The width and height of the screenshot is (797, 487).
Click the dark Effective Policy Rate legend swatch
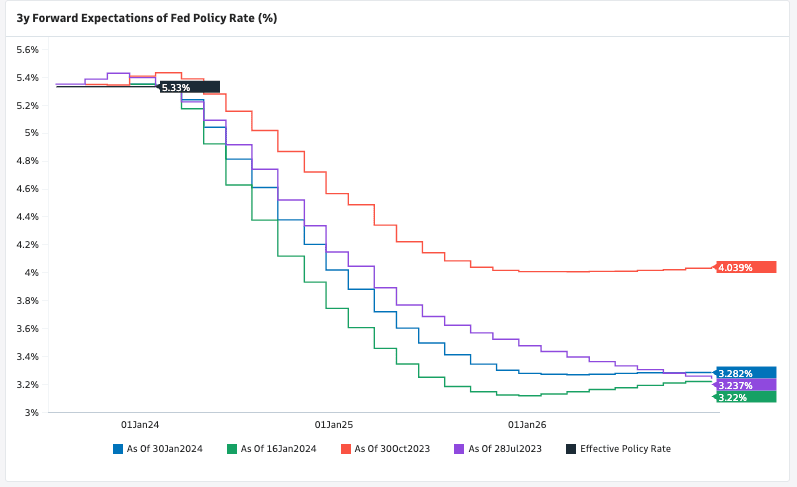coord(571,449)
